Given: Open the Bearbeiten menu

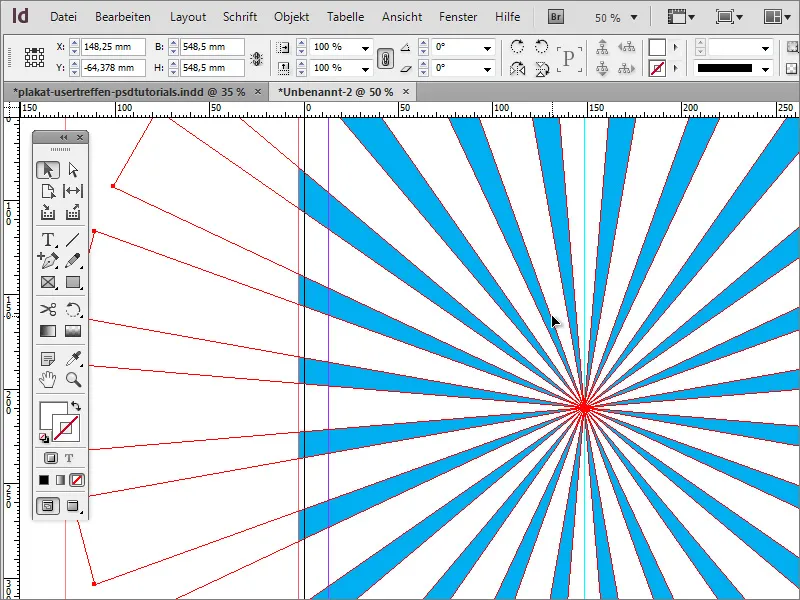Looking at the screenshot, I should (123, 17).
